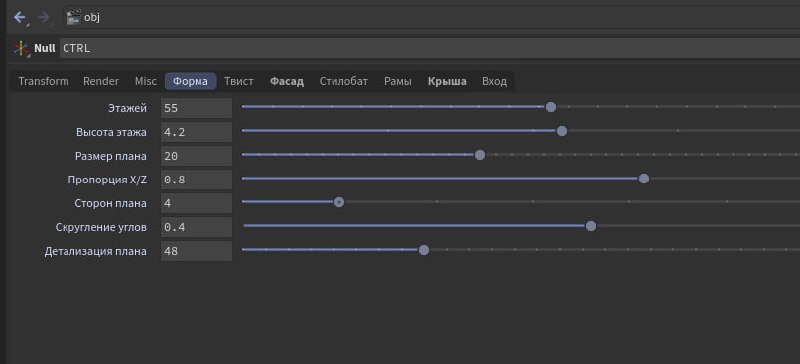This screenshot has width=800, height=364.
Task: Open the Форма tab
Action: (190, 81)
